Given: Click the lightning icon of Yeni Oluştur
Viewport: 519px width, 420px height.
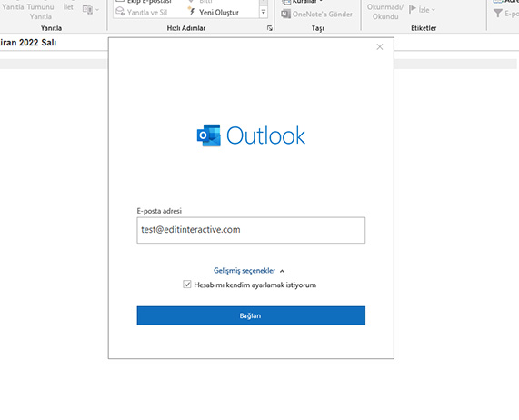Looking at the screenshot, I should click(x=192, y=11).
